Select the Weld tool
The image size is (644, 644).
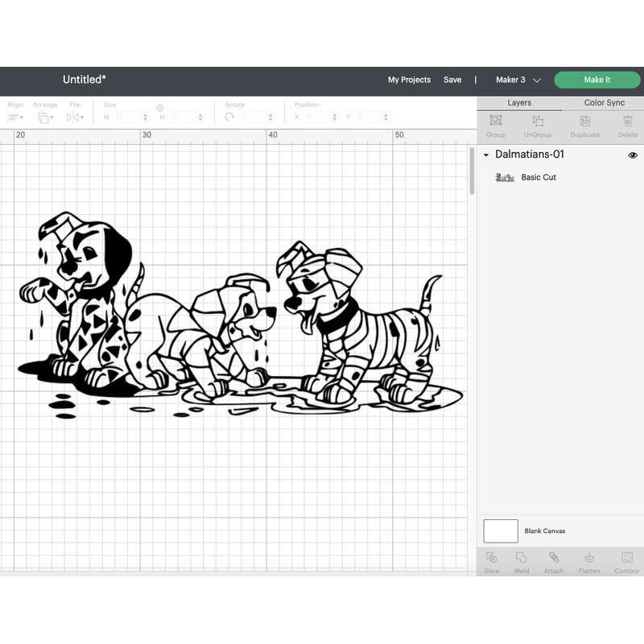(x=522, y=561)
